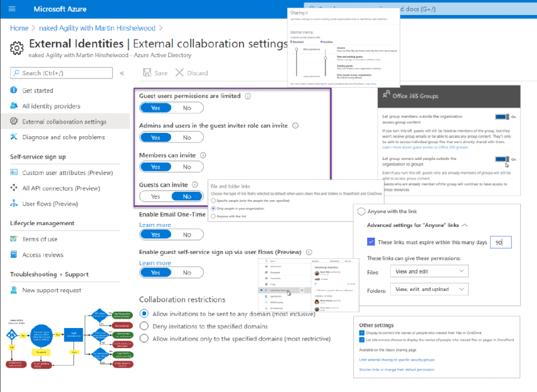The width and height of the screenshot is (537, 392).
Task: Open the Files permission dropdown
Action: (429, 272)
